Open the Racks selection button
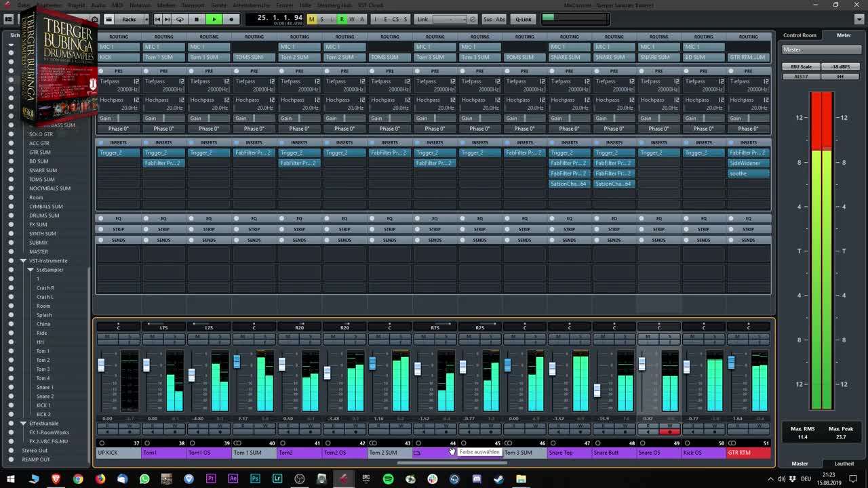The image size is (868, 488). point(129,19)
